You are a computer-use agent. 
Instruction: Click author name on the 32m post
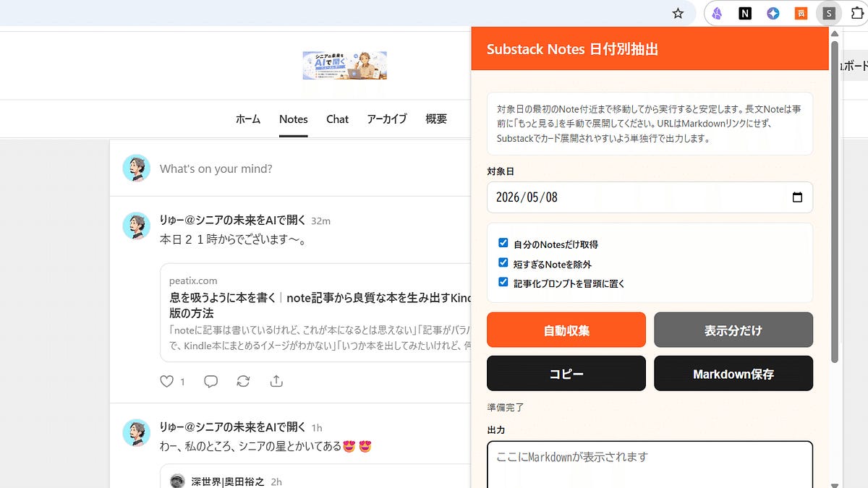[233, 220]
